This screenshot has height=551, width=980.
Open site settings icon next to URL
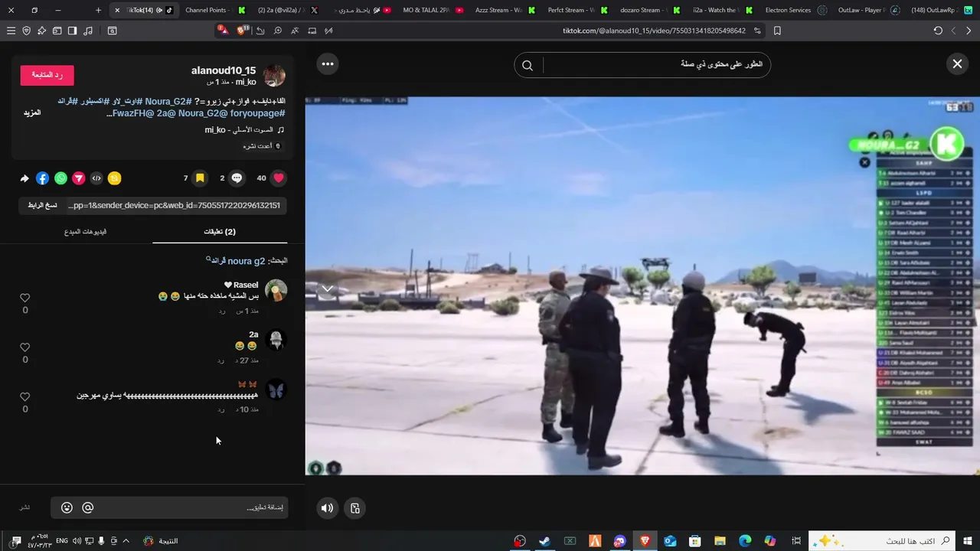click(757, 31)
